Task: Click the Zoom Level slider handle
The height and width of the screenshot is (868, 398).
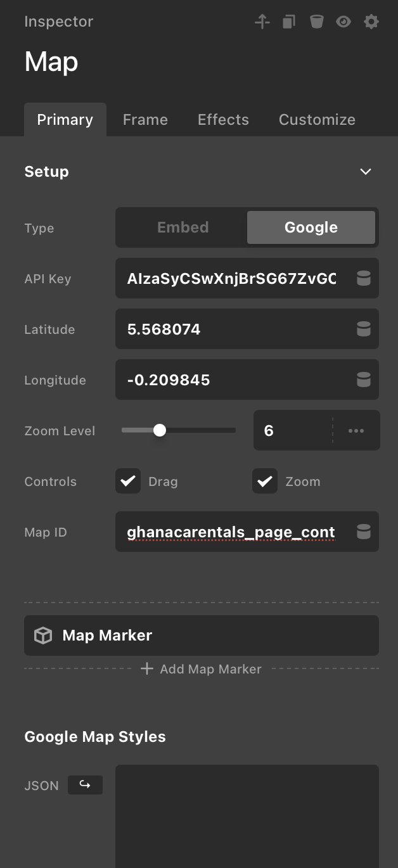Action: pos(160,431)
